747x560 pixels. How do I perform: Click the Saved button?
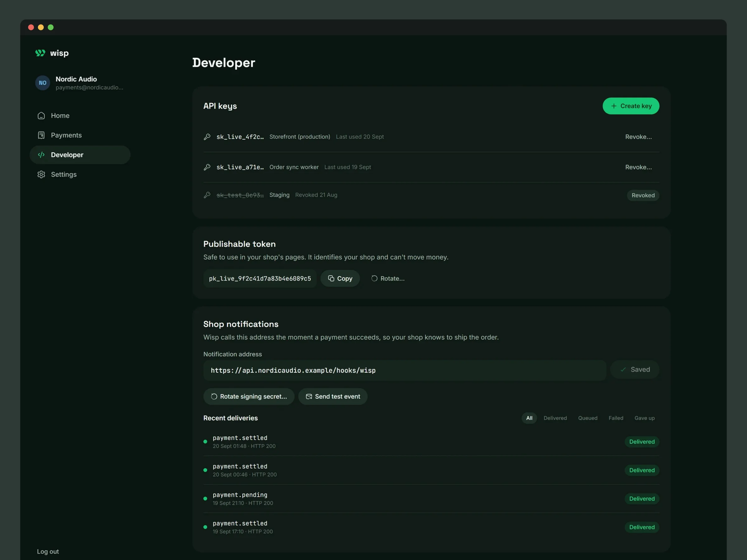coord(635,370)
